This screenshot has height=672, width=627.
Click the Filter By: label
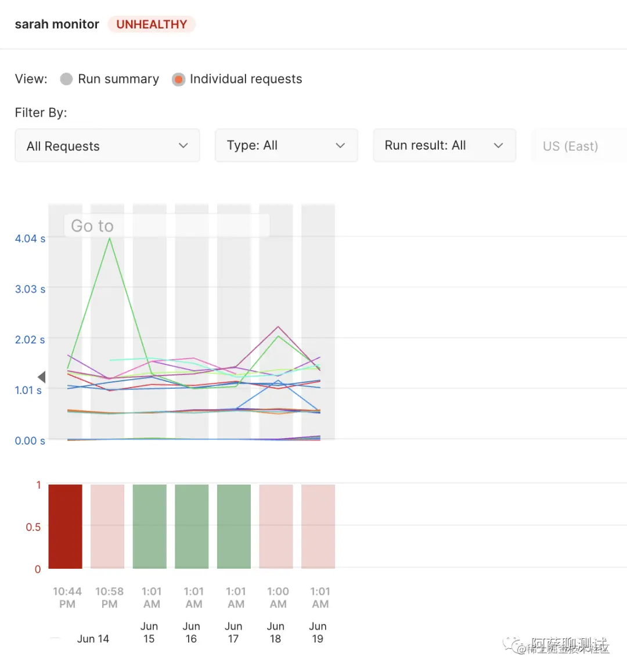pos(41,113)
